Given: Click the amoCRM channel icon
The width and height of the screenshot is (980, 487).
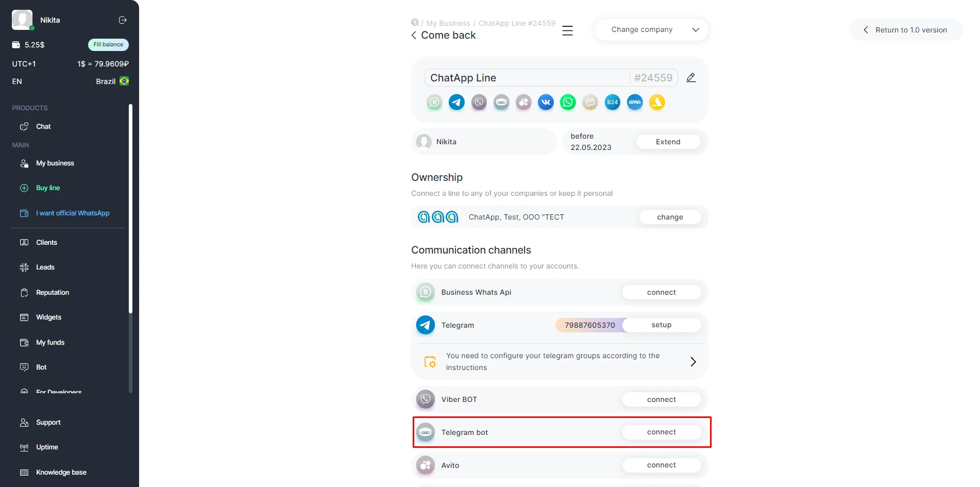Looking at the screenshot, I should coord(635,102).
